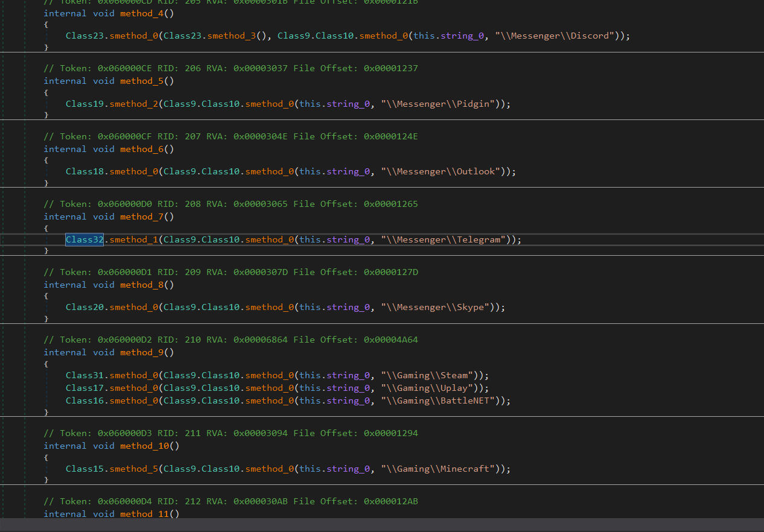Click the void keyword before method_8
This screenshot has height=532, width=764.
click(x=103, y=285)
